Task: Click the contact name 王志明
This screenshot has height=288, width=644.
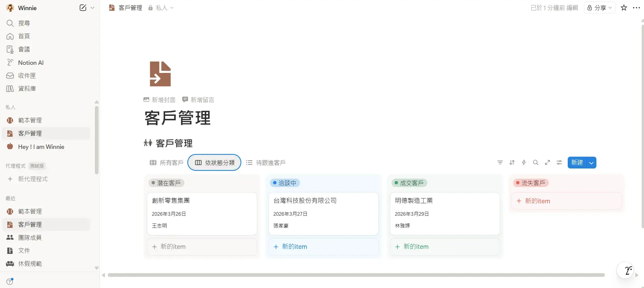Action: [x=159, y=226]
